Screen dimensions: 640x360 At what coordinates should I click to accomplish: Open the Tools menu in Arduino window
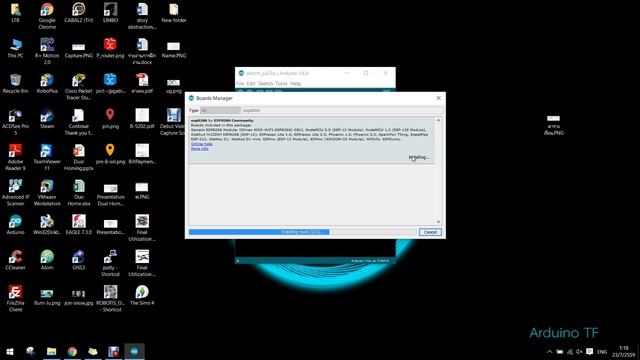pos(281,83)
